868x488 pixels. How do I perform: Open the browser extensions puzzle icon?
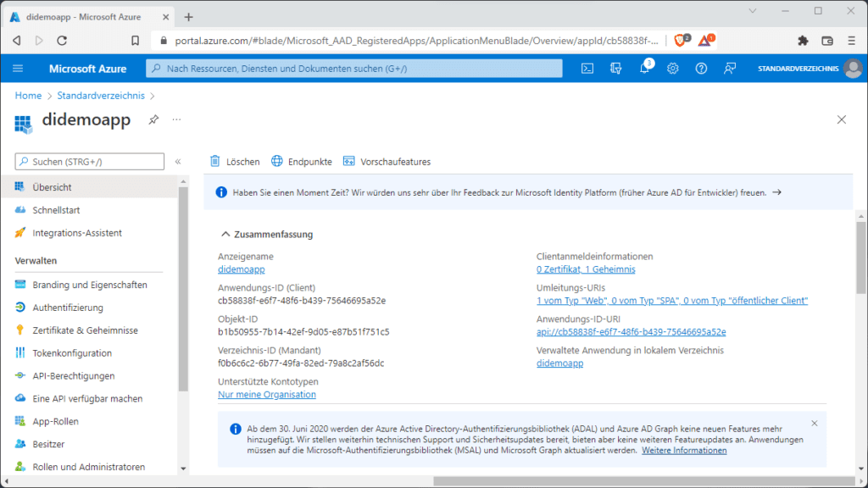pyautogui.click(x=803, y=41)
